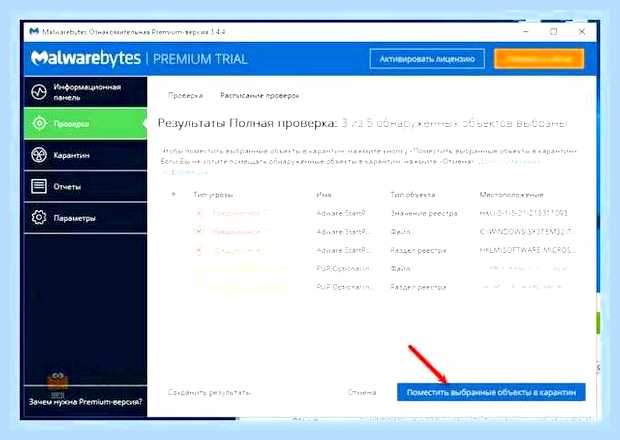Click Сохранить результаты
This screenshot has width=620, height=440.
209,393
